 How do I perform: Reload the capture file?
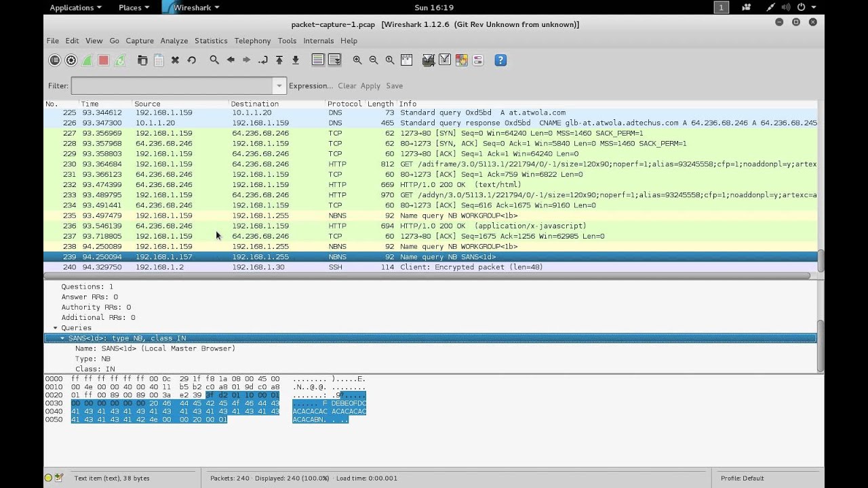click(x=191, y=60)
